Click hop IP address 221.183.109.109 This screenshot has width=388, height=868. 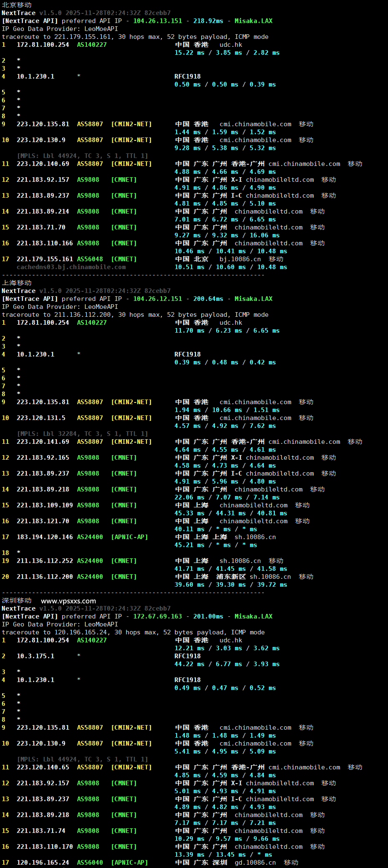(x=45, y=505)
